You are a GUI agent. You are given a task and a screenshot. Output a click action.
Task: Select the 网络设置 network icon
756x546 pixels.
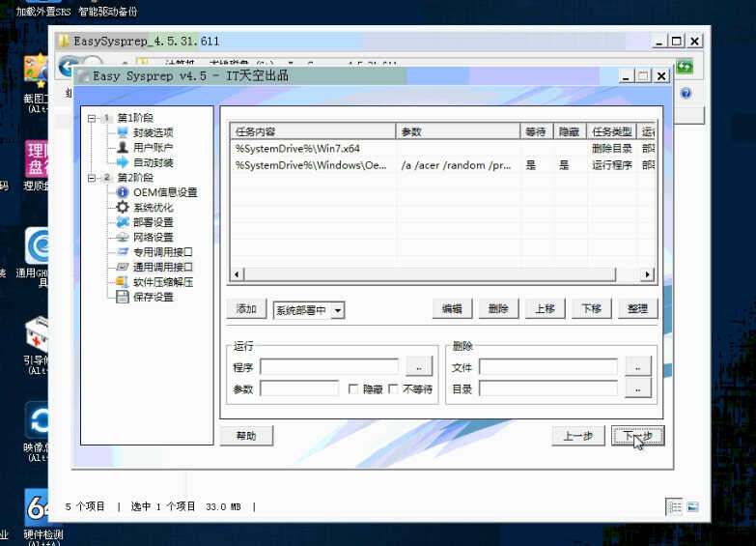pyautogui.click(x=123, y=237)
